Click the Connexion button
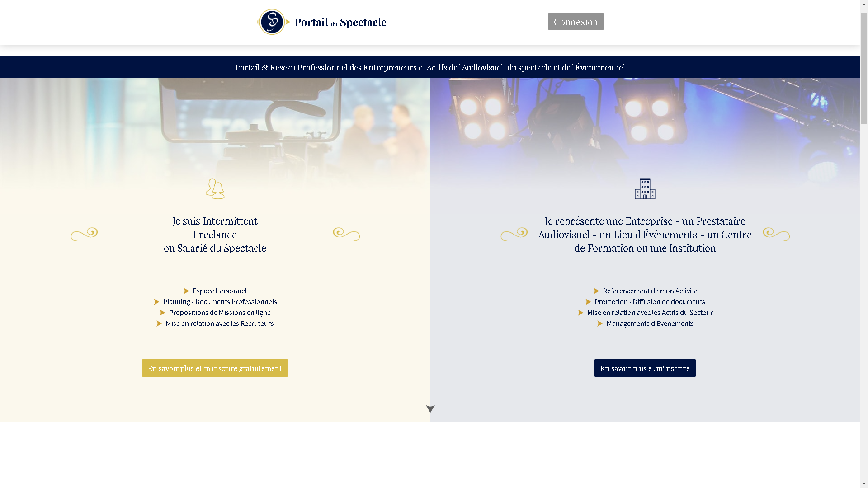The image size is (868, 488). click(x=576, y=22)
